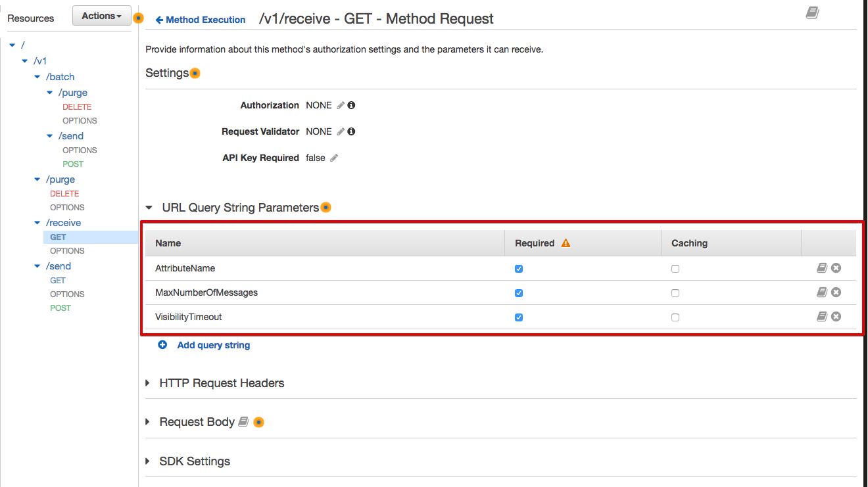
Task: Enable Caching for MaxNumberOfMessages
Action: click(x=675, y=293)
